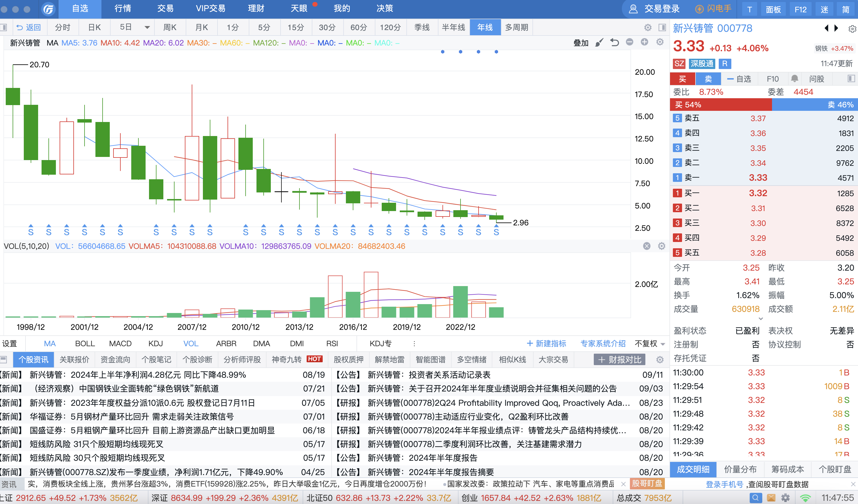
Task: Toggle the DMA indicator
Action: 261,344
